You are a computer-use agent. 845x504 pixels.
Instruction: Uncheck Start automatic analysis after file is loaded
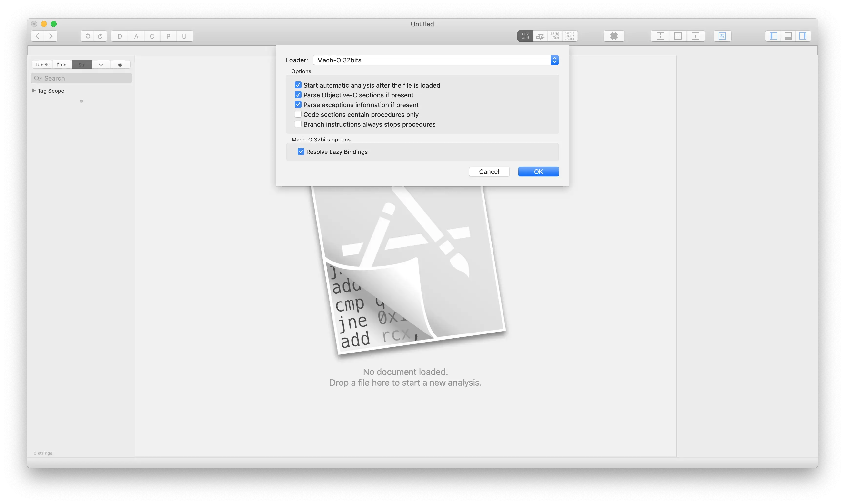point(298,85)
